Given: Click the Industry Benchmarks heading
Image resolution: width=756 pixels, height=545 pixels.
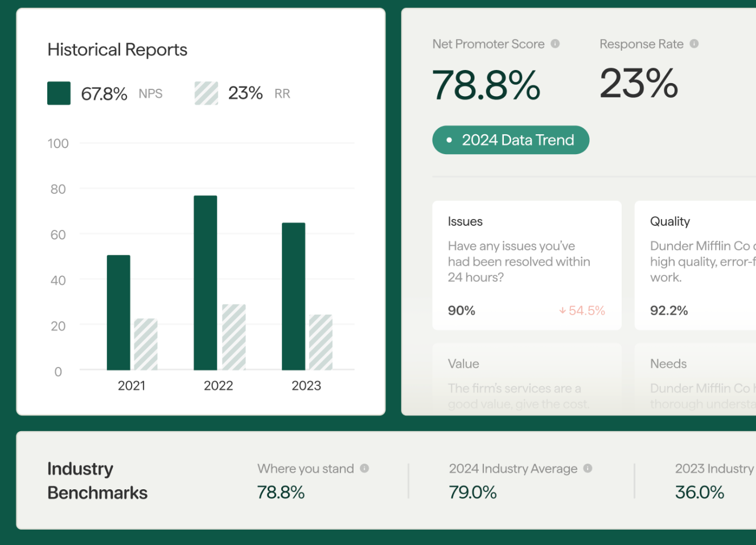Looking at the screenshot, I should (x=97, y=481).
